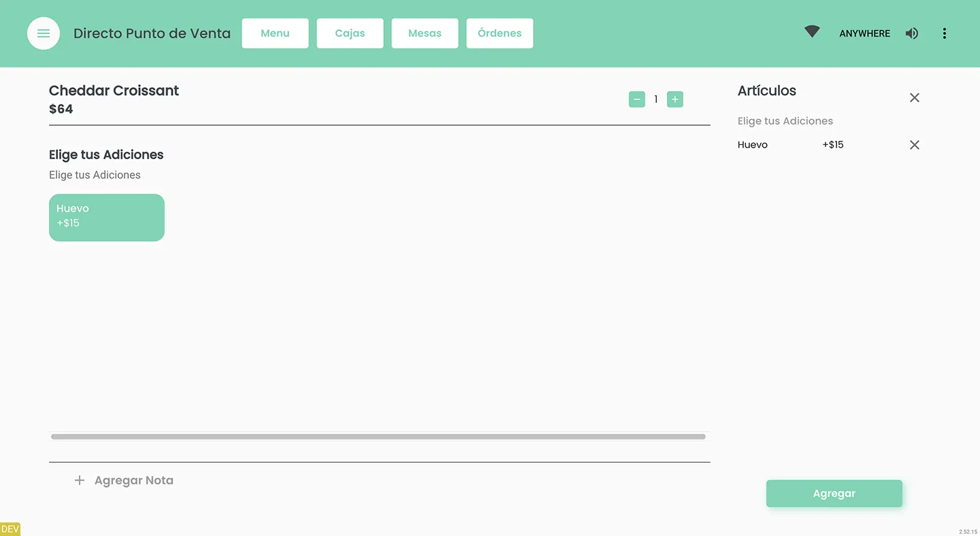Click the quantity value 1
The image size is (980, 536).
656,99
